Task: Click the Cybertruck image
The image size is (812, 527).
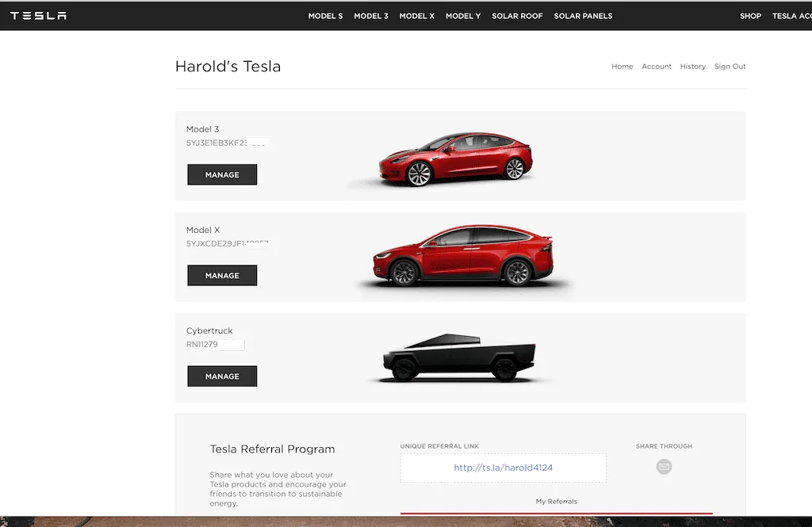Action: 459,357
